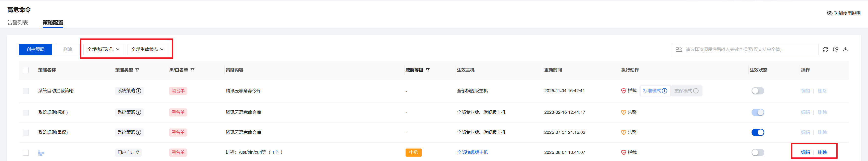This screenshot has width=868, height=161.
Task: Click the keyword search input field
Action: pyautogui.click(x=748, y=49)
